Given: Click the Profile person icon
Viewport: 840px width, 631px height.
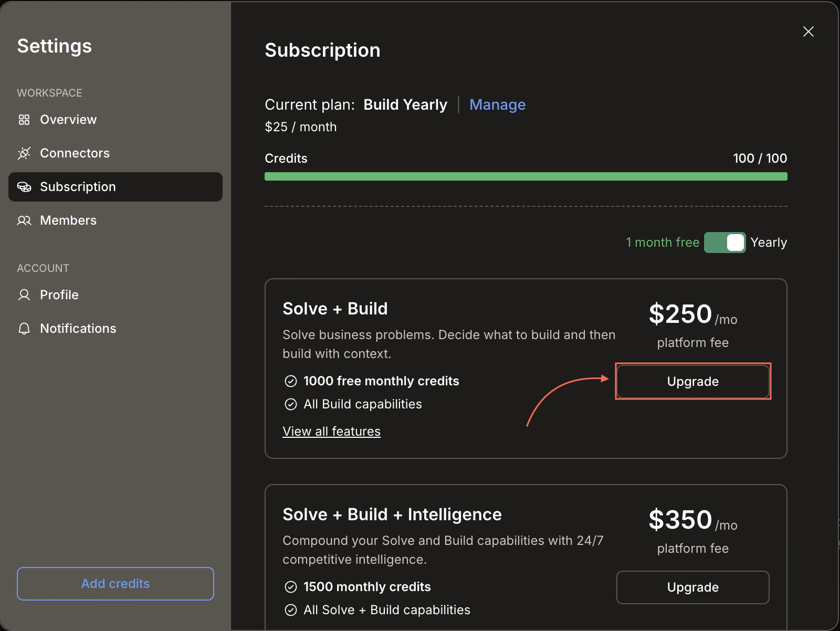Looking at the screenshot, I should pyautogui.click(x=24, y=295).
